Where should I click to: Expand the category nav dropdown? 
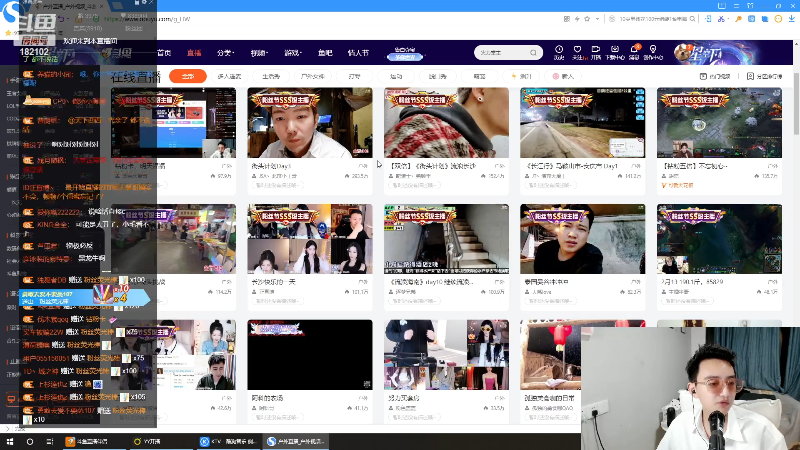point(225,53)
